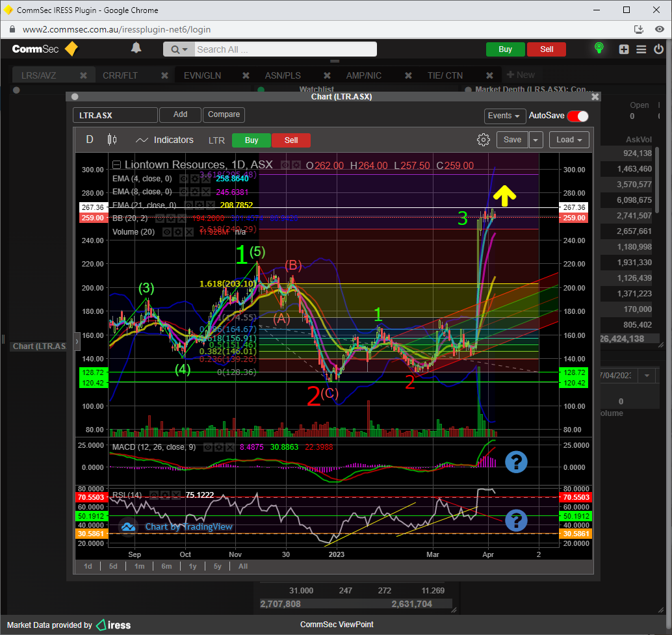Open chart settings gear icon
Image resolution: width=672 pixels, height=635 pixels.
click(483, 140)
